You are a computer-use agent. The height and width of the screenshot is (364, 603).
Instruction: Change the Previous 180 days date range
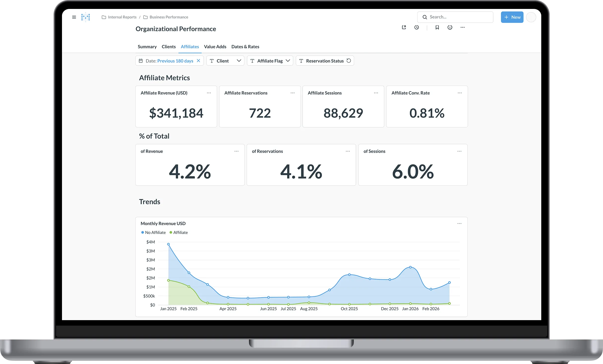[175, 61]
